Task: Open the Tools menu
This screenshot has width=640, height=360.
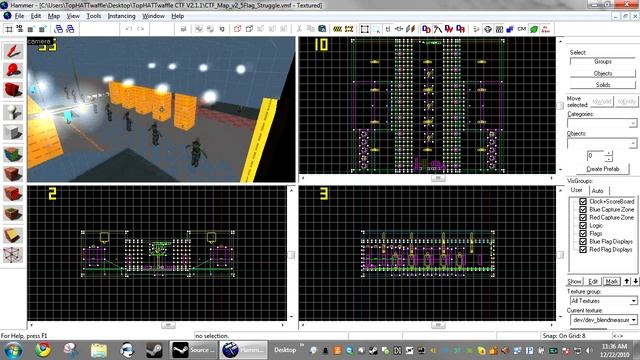Action: click(x=93, y=16)
